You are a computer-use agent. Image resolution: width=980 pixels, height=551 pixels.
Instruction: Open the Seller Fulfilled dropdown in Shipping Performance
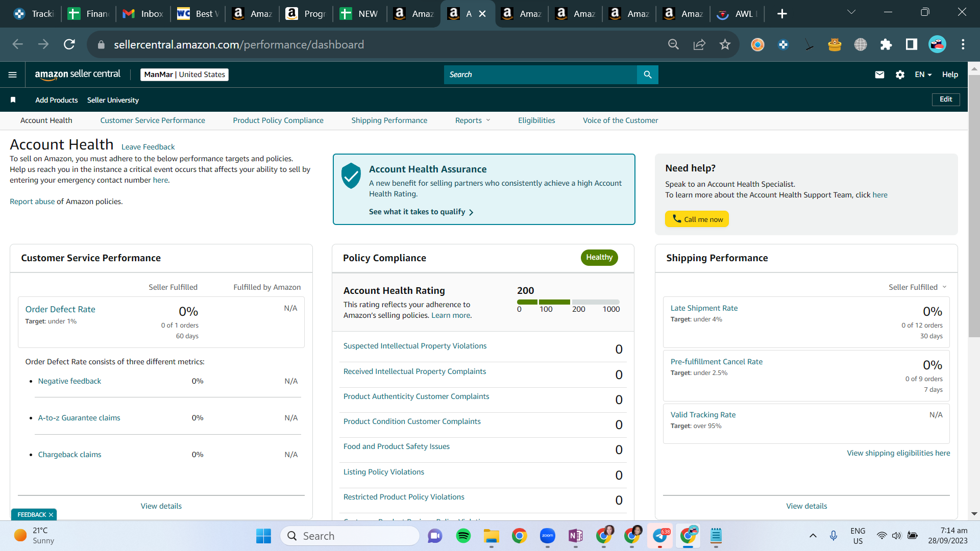pyautogui.click(x=917, y=287)
